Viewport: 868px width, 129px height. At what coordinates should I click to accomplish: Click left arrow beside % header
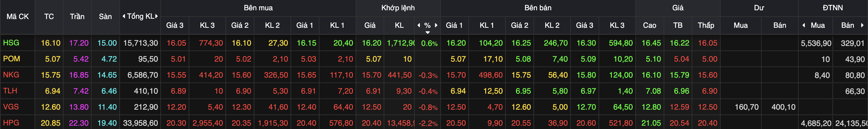click(x=419, y=25)
